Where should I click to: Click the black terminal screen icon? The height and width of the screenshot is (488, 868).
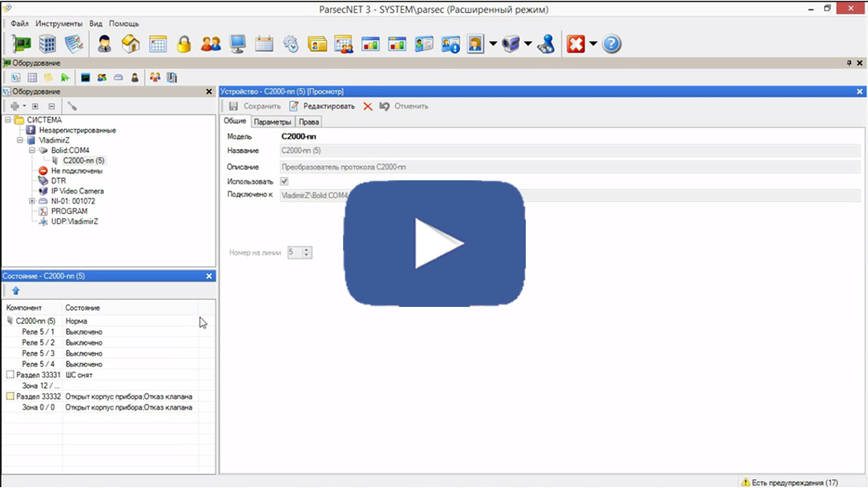pyautogui.click(x=85, y=78)
